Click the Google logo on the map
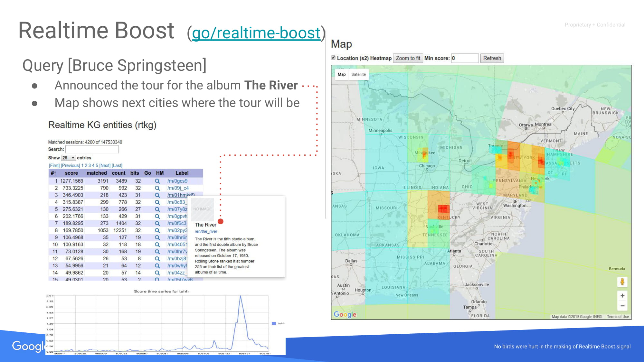 click(x=345, y=314)
